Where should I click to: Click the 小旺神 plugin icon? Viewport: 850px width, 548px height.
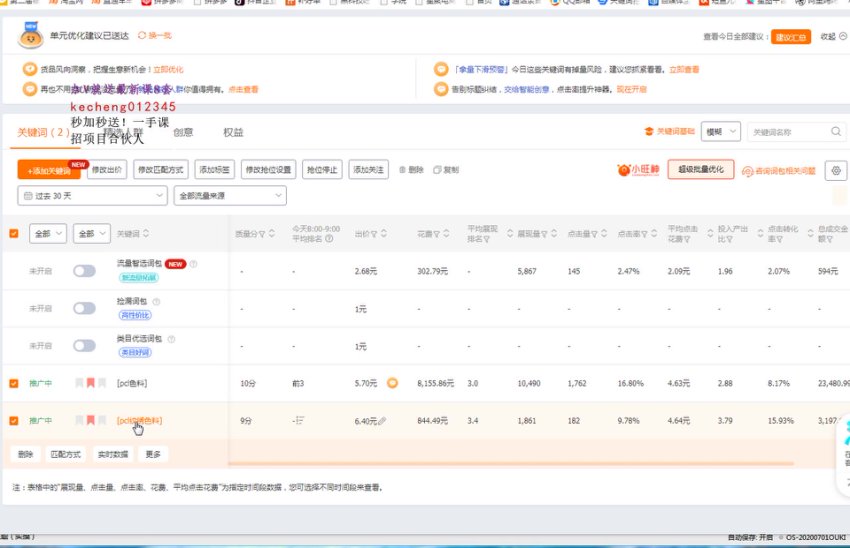(x=637, y=170)
